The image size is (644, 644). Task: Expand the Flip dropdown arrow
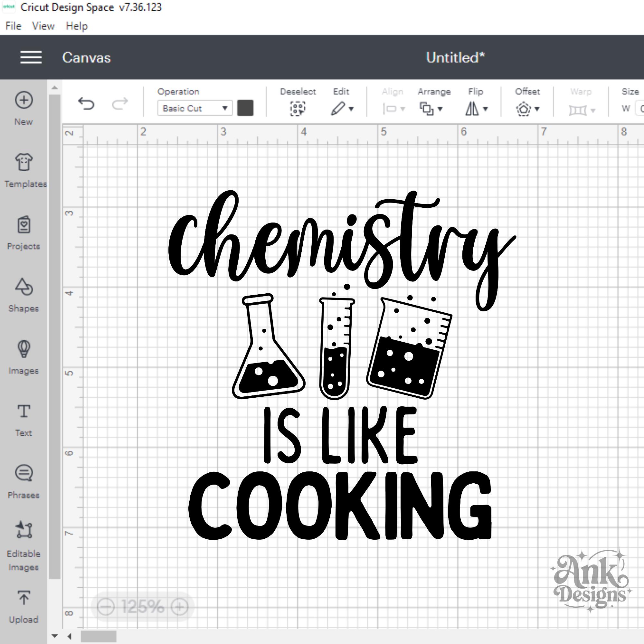tap(486, 109)
